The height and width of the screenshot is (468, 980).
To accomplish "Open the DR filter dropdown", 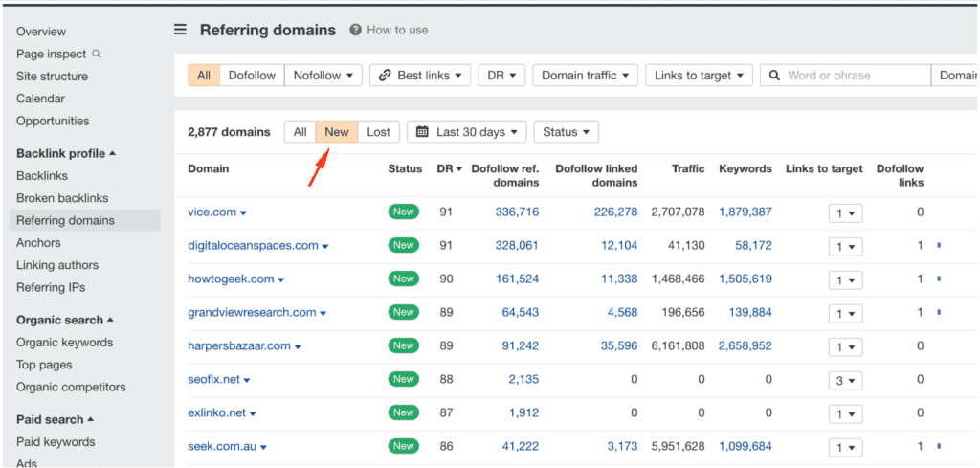I will coord(501,76).
